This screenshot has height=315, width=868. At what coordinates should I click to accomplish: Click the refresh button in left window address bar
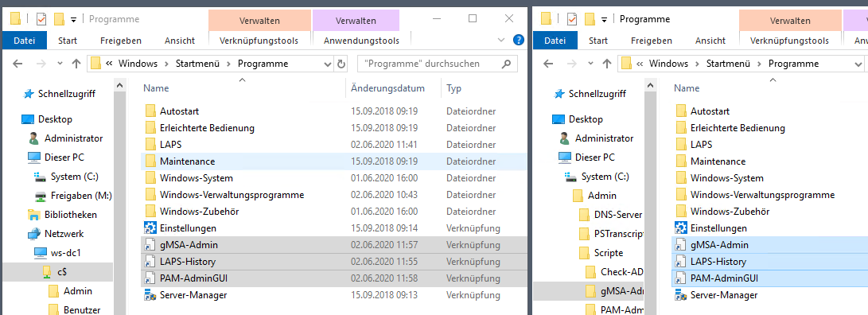[341, 64]
